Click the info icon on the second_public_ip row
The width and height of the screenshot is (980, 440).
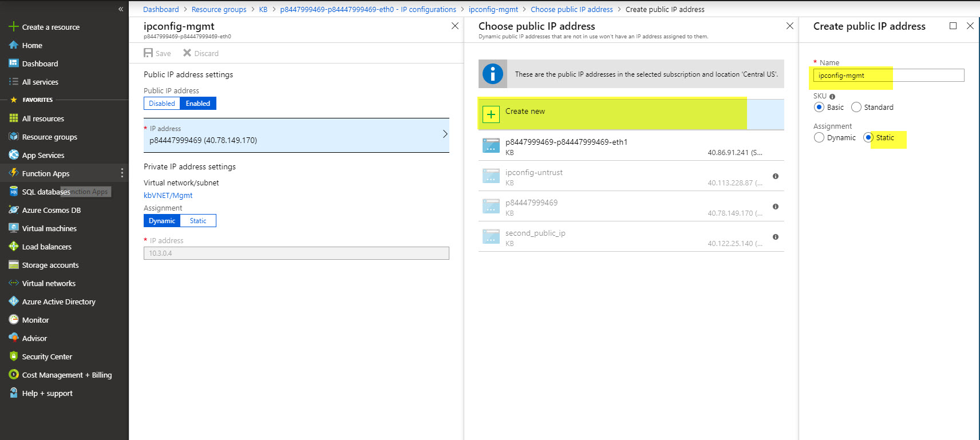[x=776, y=237]
